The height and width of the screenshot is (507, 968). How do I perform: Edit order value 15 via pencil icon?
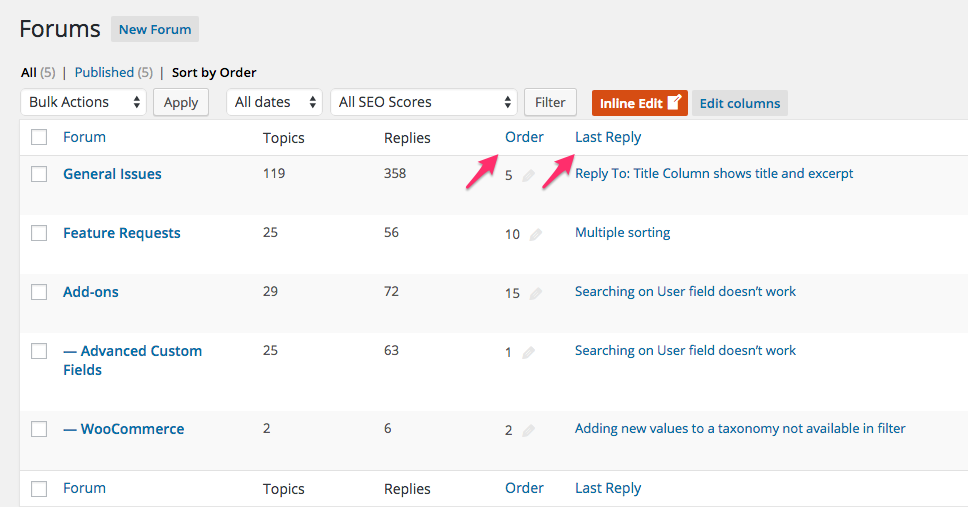point(535,294)
